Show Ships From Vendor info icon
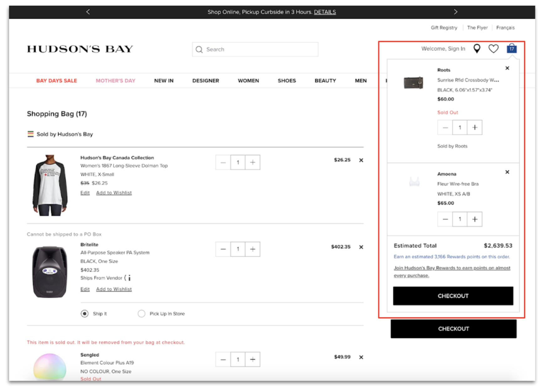The image size is (545, 392). coord(129,278)
